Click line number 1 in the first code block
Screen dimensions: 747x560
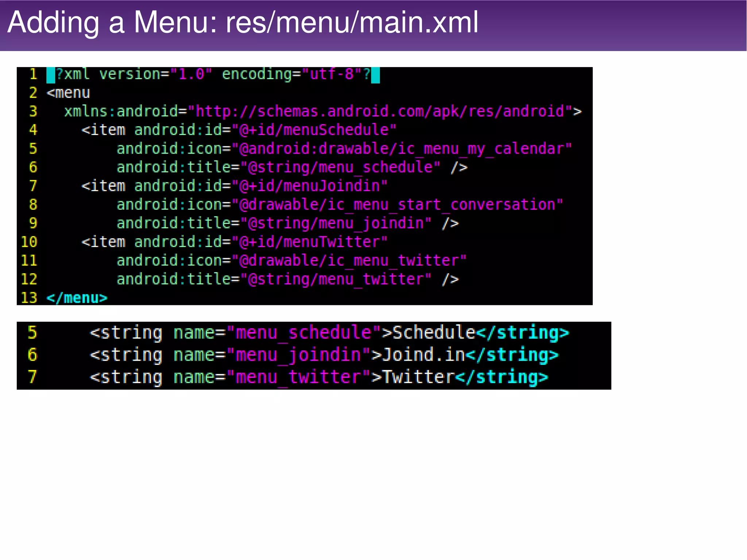point(34,74)
